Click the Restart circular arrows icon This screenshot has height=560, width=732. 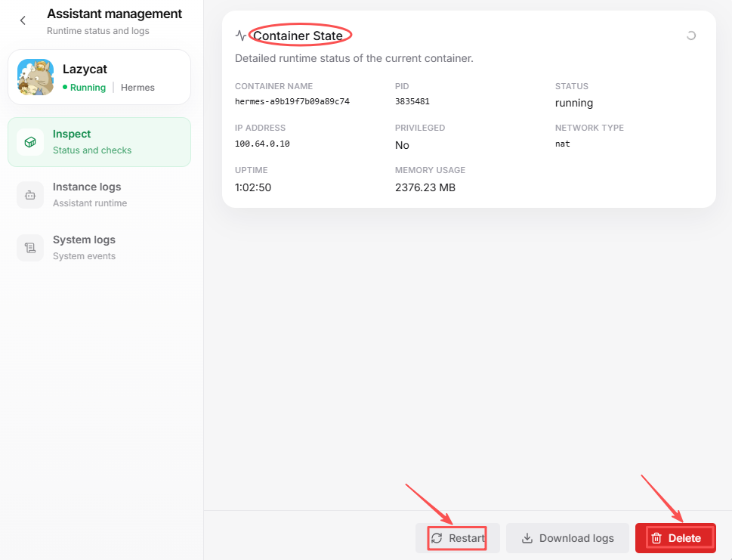[437, 538]
